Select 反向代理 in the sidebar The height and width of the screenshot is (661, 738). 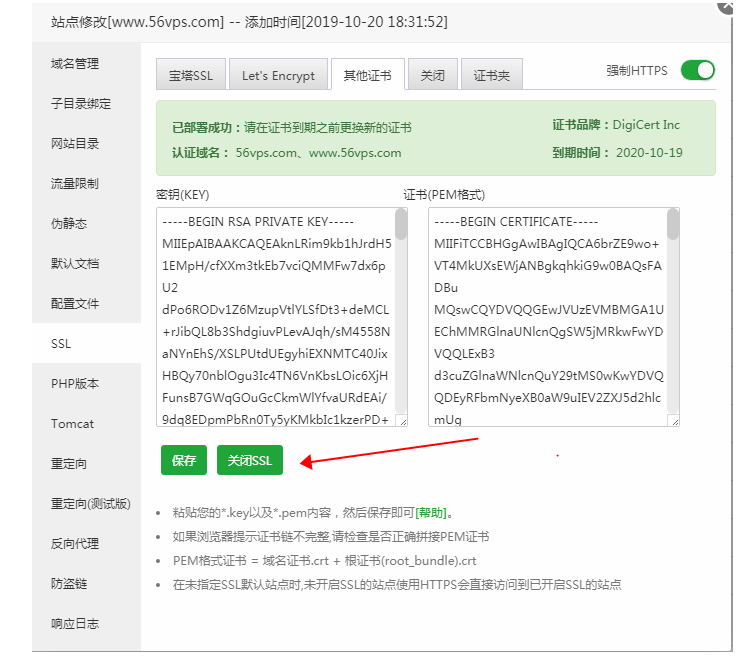click(75, 544)
